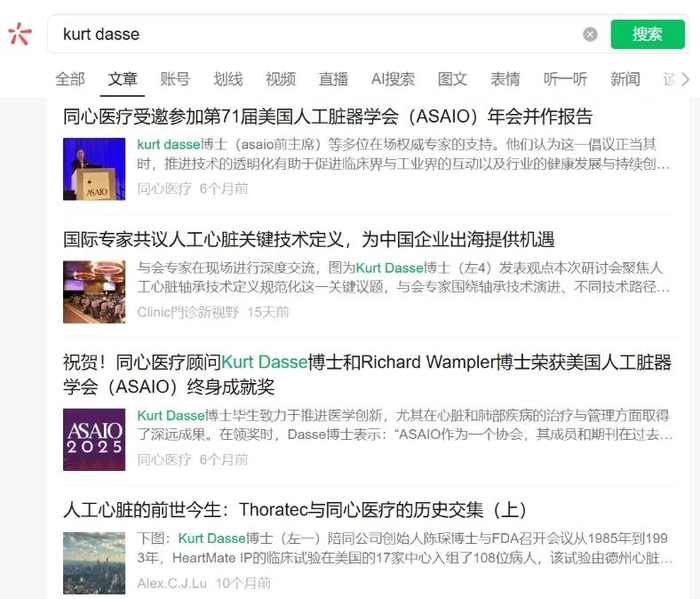The height and width of the screenshot is (599, 700).
Task: Open the ASAIO 2025 purple thumbnail
Action: click(94, 440)
